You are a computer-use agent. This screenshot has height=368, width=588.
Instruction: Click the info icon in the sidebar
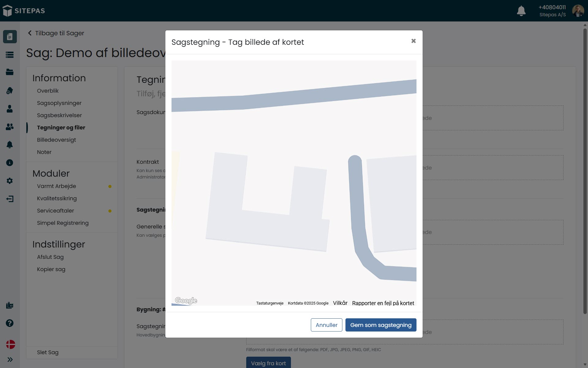[x=10, y=163]
